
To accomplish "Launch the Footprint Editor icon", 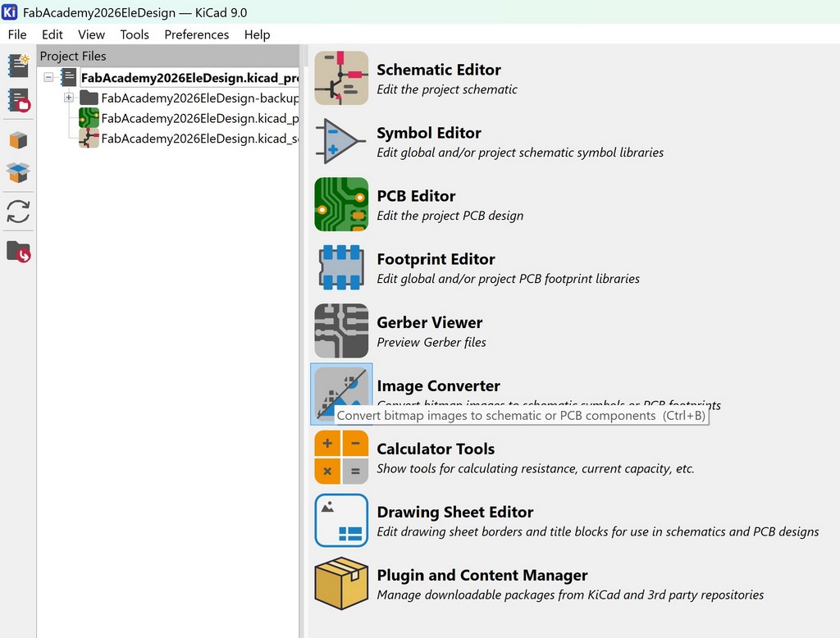I will pos(341,267).
